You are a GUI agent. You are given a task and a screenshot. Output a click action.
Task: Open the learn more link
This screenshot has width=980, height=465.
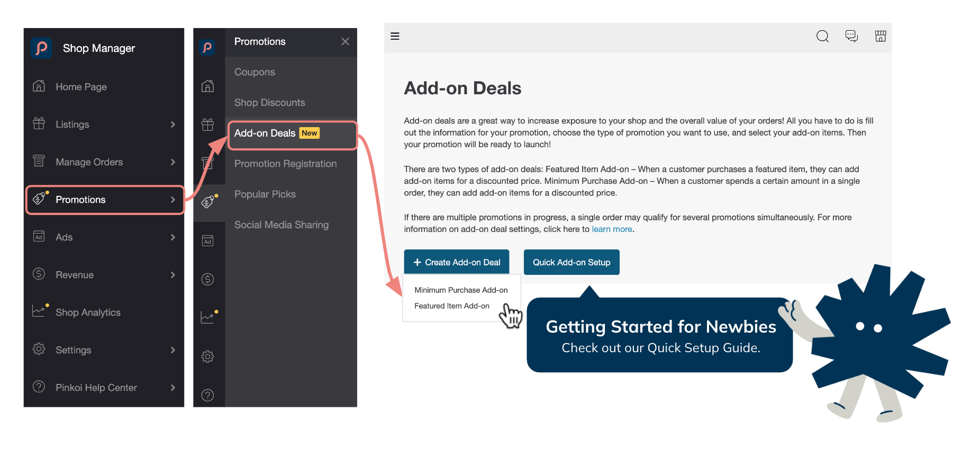(x=612, y=229)
